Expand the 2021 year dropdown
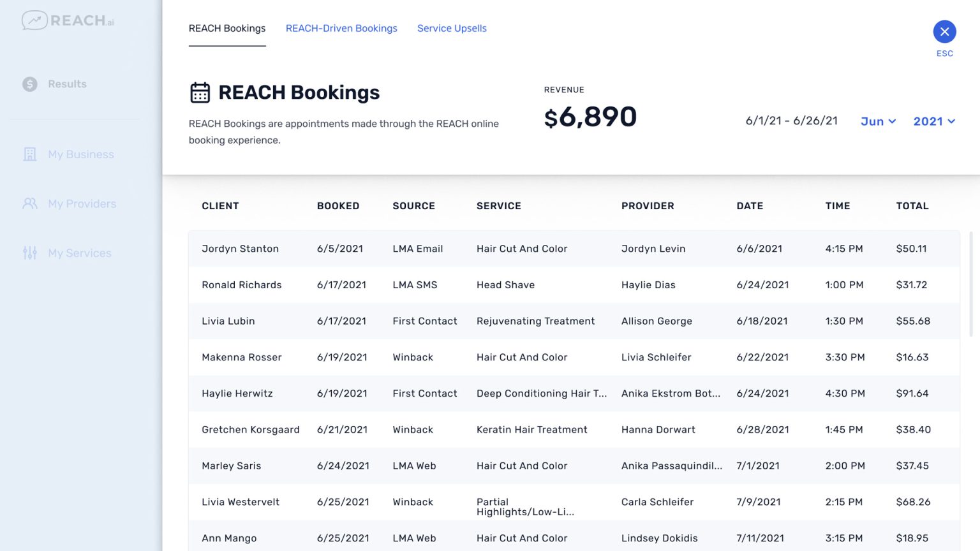The image size is (980, 551). [933, 121]
